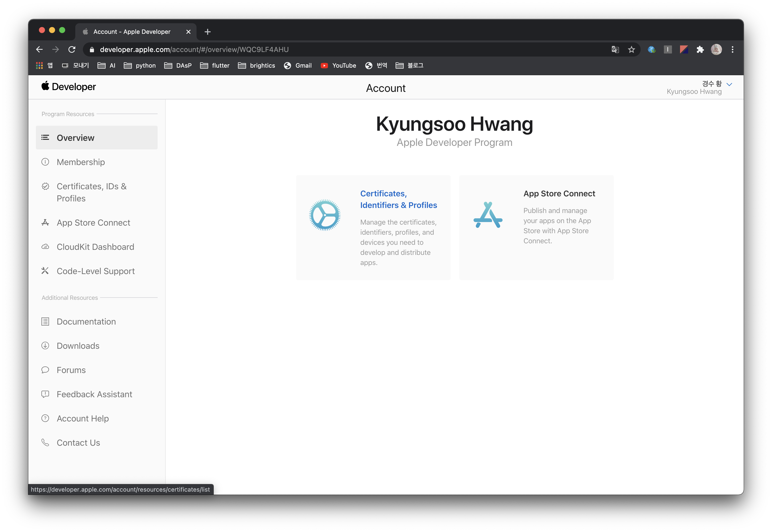
Task: Open the Chrome three-dot menu
Action: click(x=732, y=50)
